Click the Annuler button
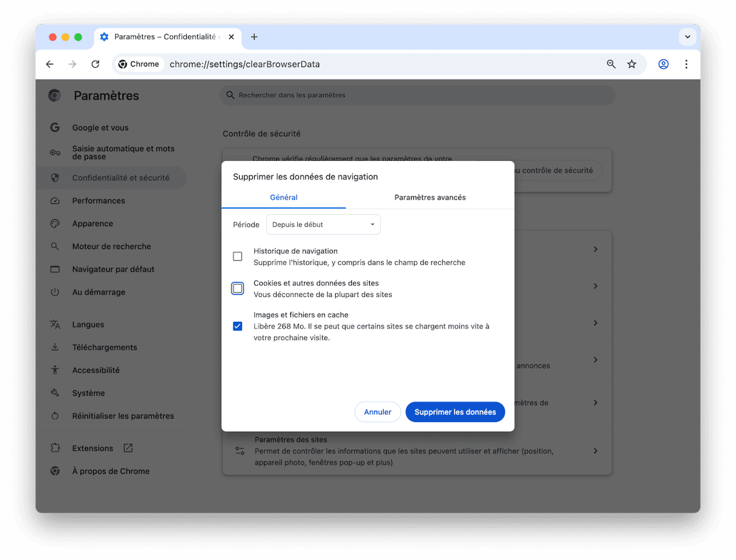736x560 pixels. pos(378,412)
